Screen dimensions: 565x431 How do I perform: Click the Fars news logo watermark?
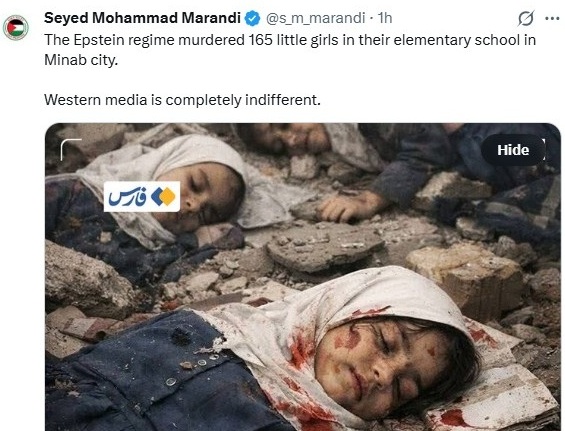pyautogui.click(x=142, y=196)
